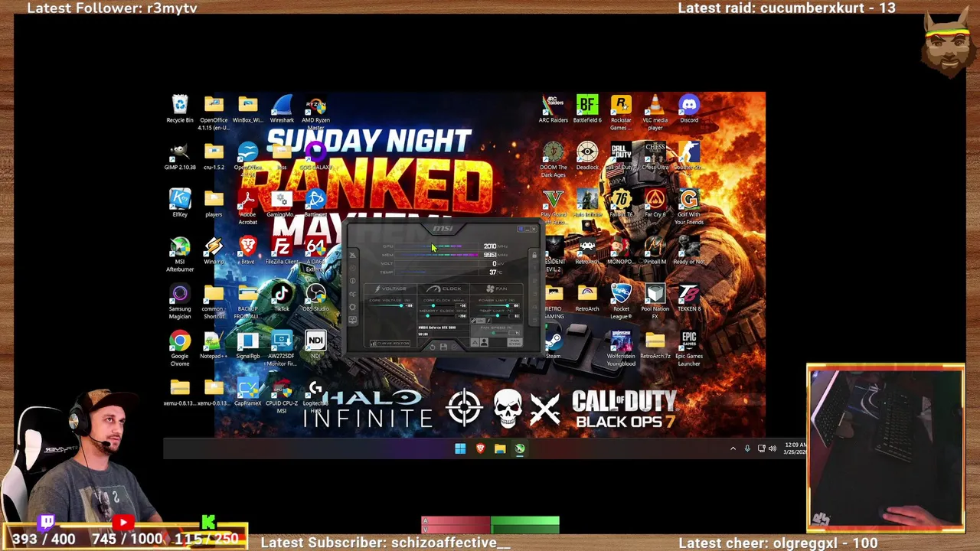Open File Explorer from the taskbar
980x551 pixels.
pyautogui.click(x=500, y=448)
